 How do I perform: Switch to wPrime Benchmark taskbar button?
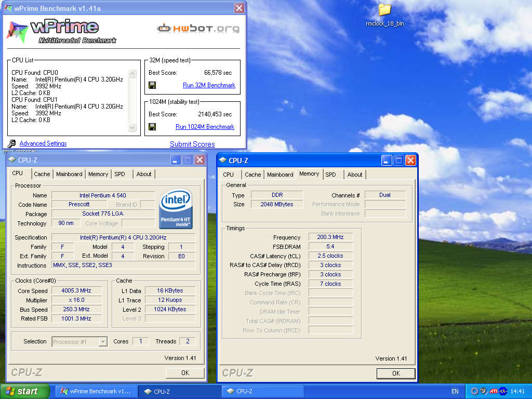(x=96, y=391)
